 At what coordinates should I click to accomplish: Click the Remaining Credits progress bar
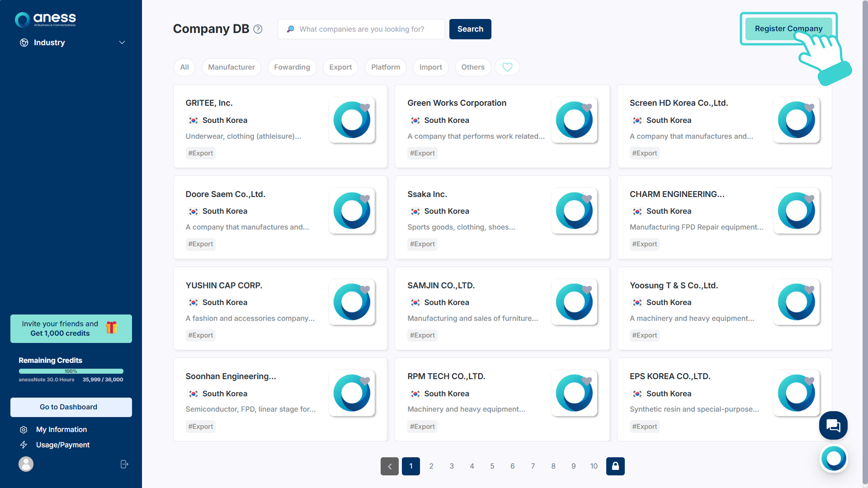coord(71,371)
